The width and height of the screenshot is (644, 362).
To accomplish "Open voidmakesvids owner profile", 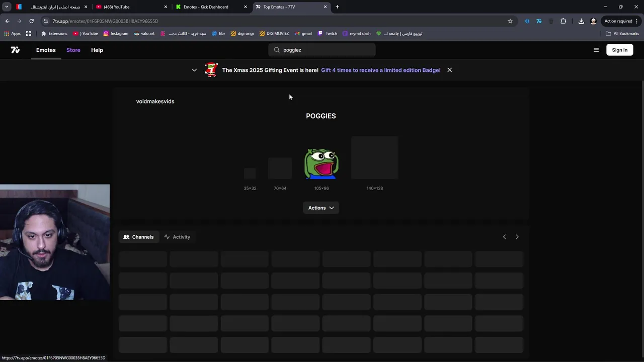I will tap(155, 101).
